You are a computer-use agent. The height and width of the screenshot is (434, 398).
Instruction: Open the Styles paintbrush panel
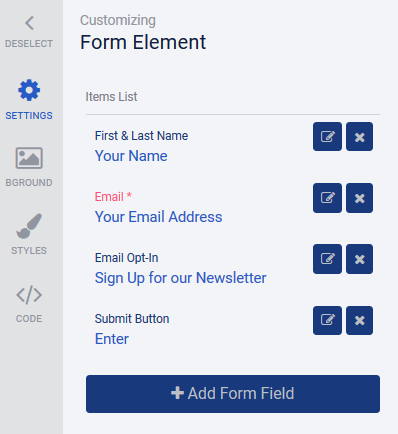click(x=29, y=234)
